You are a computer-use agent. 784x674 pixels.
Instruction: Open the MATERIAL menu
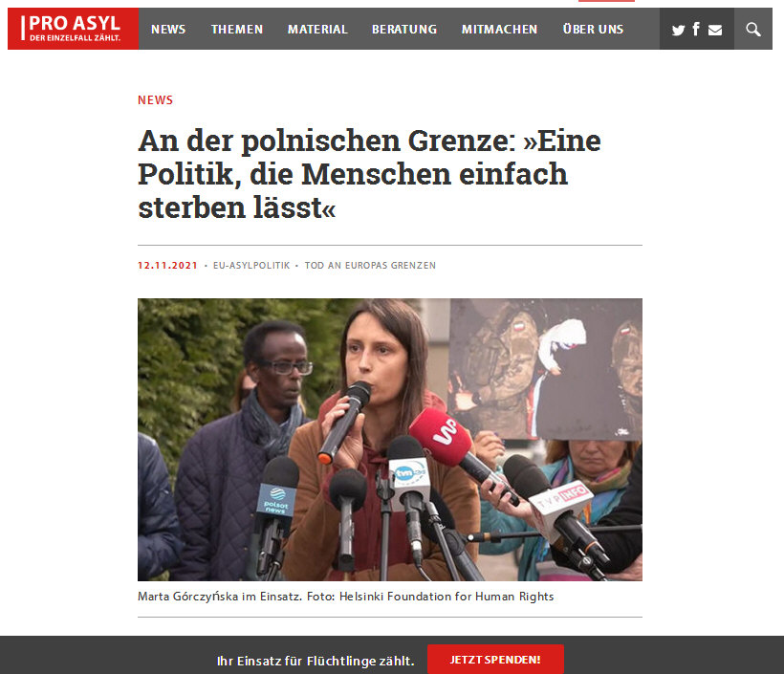[x=317, y=30]
